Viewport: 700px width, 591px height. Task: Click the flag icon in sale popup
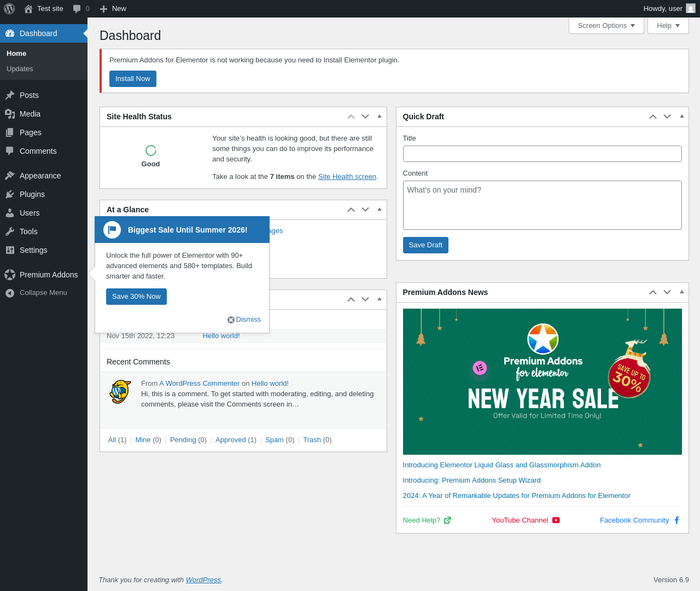click(112, 230)
